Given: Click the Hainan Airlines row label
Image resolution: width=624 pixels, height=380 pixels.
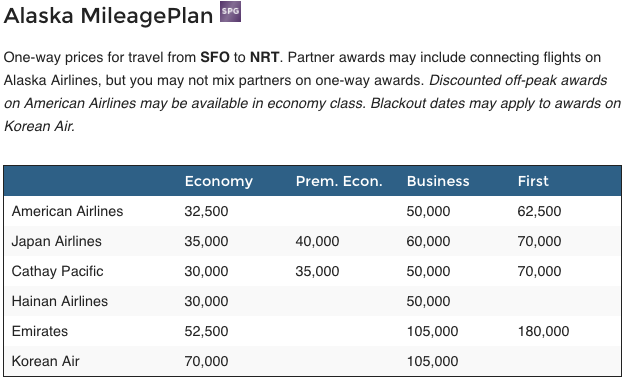Looking at the screenshot, I should 60,301.
